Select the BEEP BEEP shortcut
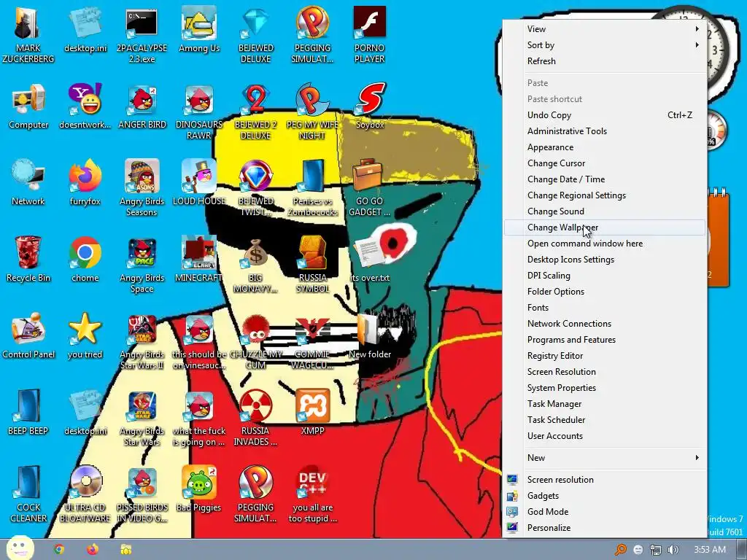 click(x=28, y=413)
